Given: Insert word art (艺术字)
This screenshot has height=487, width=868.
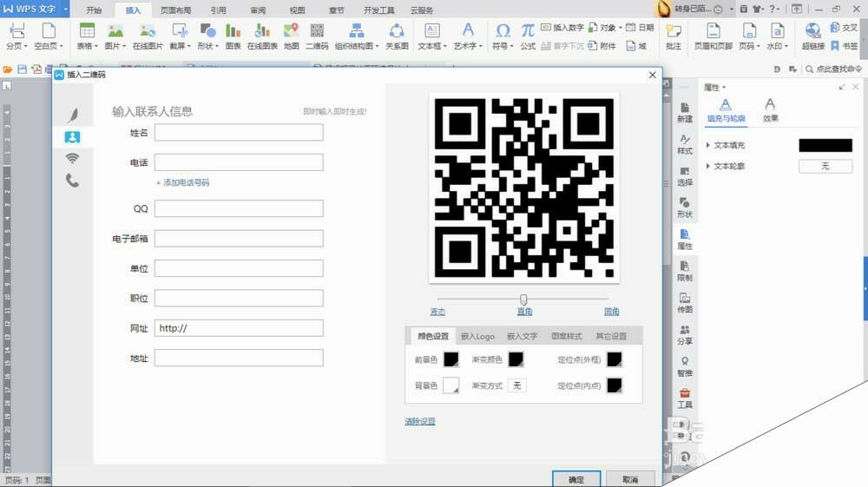Looking at the screenshot, I should pyautogui.click(x=468, y=36).
